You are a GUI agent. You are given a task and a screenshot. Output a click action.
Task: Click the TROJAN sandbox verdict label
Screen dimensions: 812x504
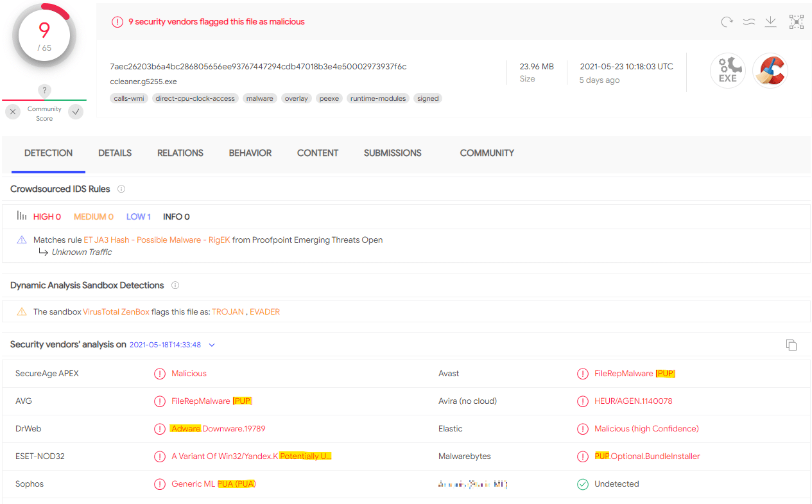click(228, 312)
